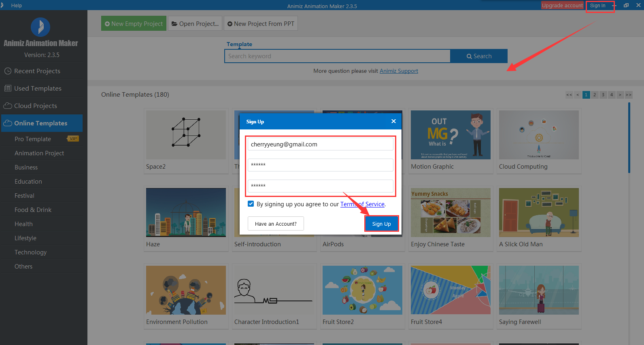Click the template search keyword field
The image size is (644, 345).
[x=337, y=56]
